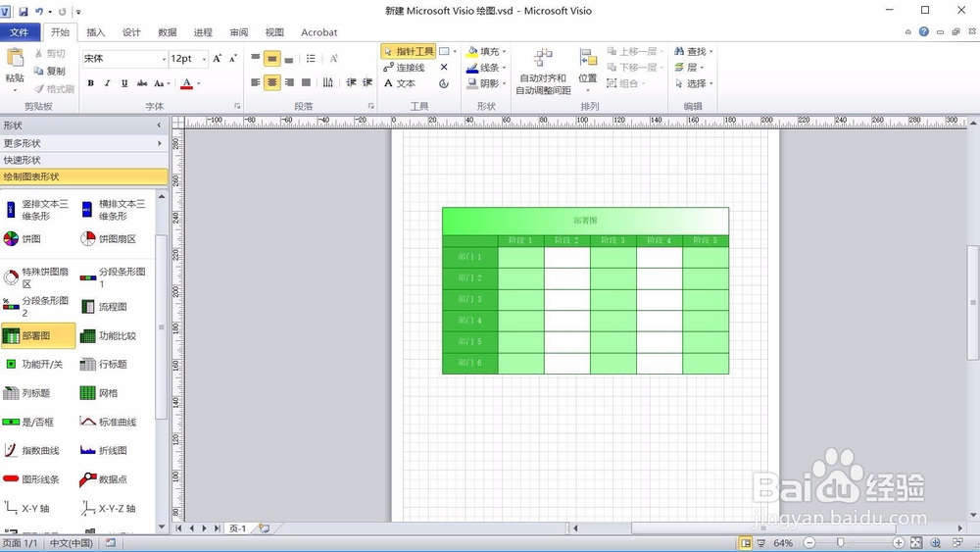The height and width of the screenshot is (552, 980).
Task: Select the Grid (网格) shape
Action: (x=99, y=393)
